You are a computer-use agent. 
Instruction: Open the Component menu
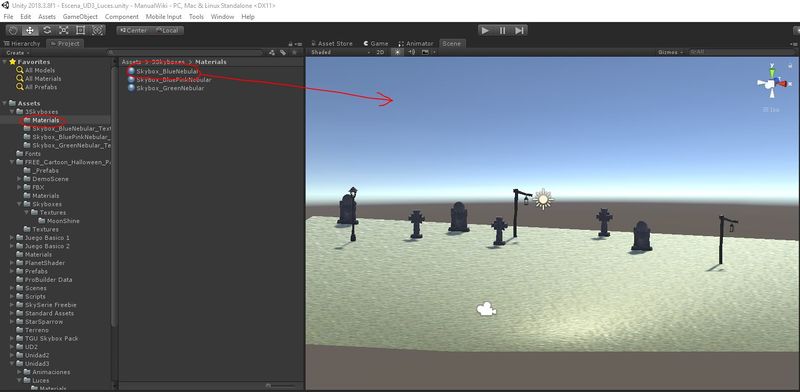[x=121, y=17]
